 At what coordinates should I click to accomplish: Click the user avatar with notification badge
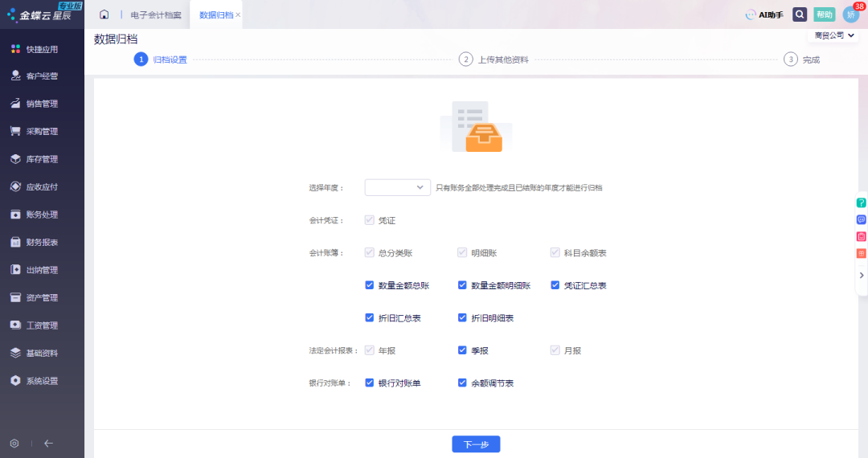[x=850, y=14]
